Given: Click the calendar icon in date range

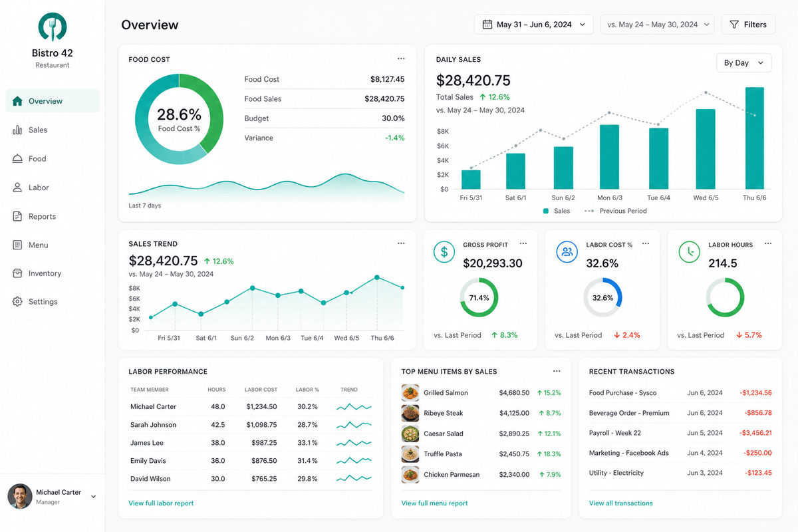Looking at the screenshot, I should pos(487,25).
